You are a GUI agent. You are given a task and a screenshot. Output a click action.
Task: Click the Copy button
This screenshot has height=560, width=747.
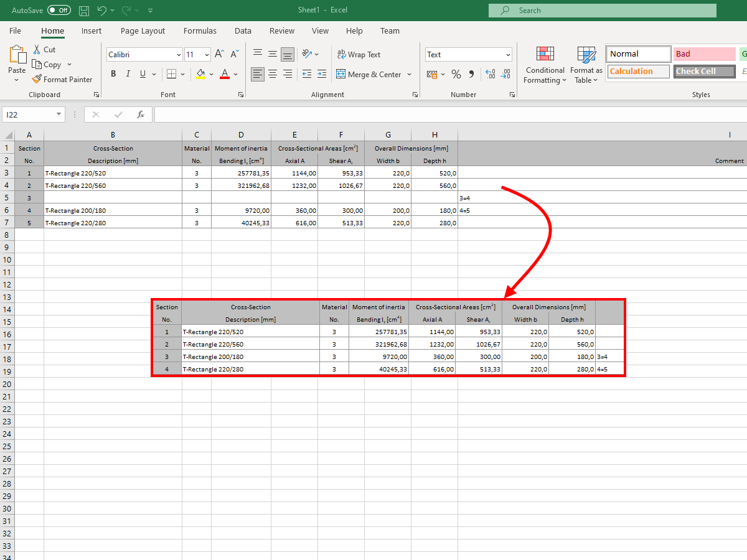pyautogui.click(x=47, y=65)
